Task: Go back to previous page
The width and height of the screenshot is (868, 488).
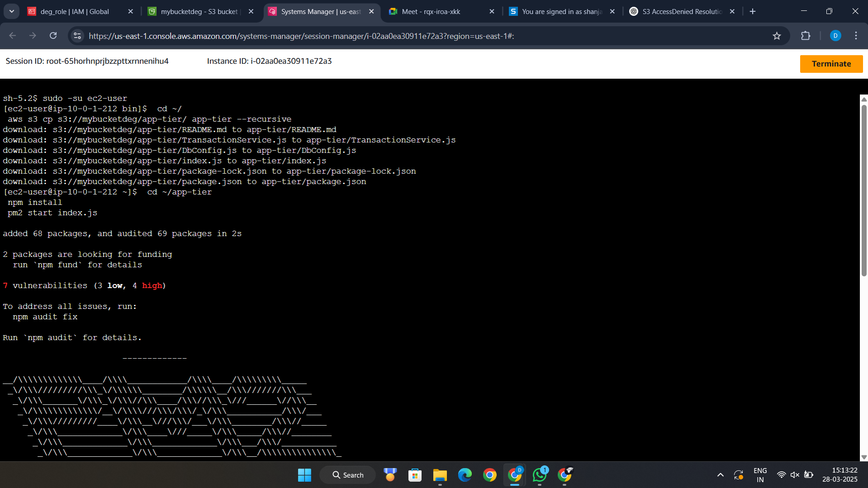Action: coord(13,36)
